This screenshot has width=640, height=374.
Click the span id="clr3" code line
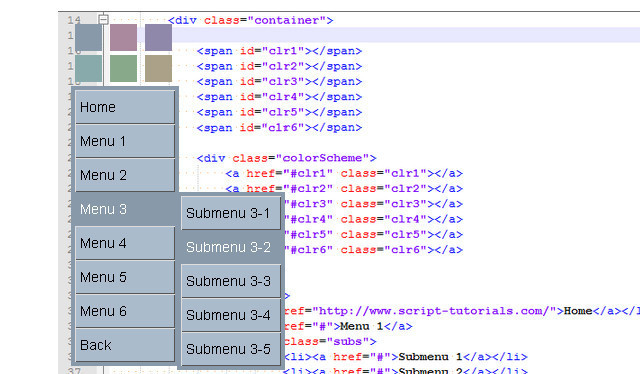pyautogui.click(x=279, y=82)
